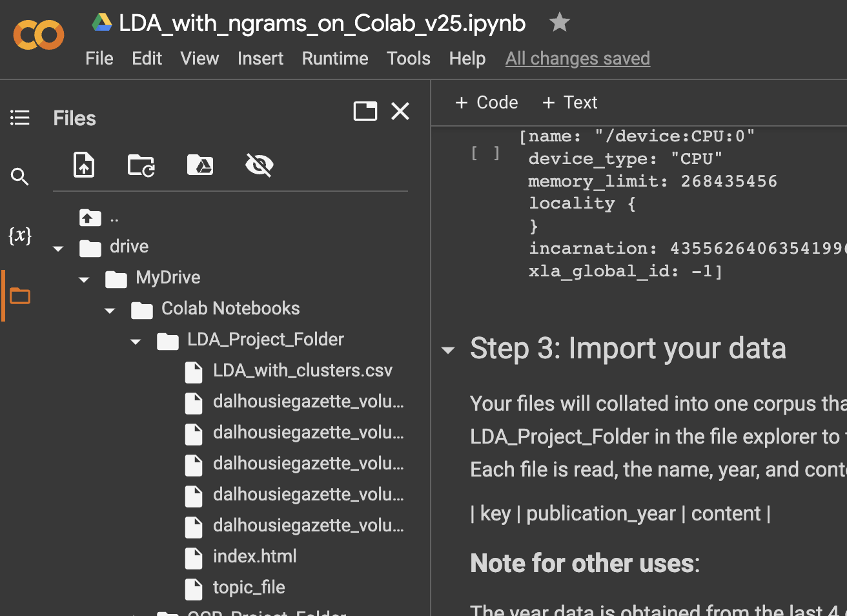The image size is (847, 616).
Task: Open the table of contents panel
Action: [19, 118]
